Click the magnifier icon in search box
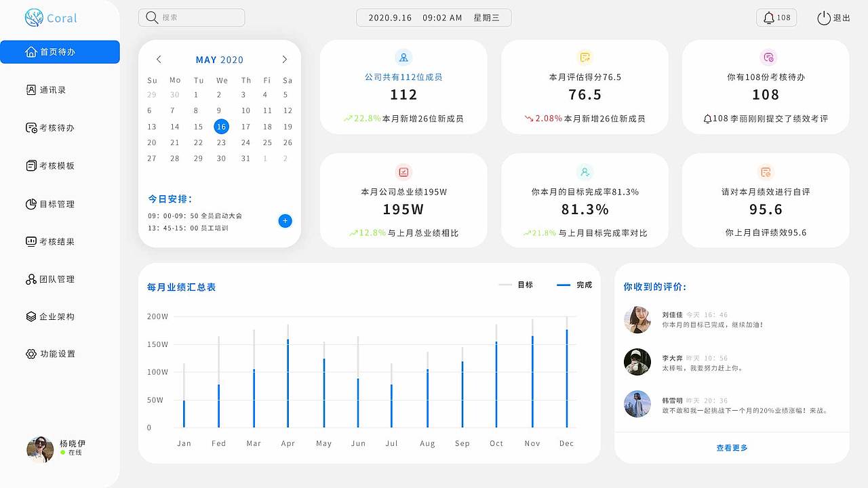The width and height of the screenshot is (868, 488). 152,18
